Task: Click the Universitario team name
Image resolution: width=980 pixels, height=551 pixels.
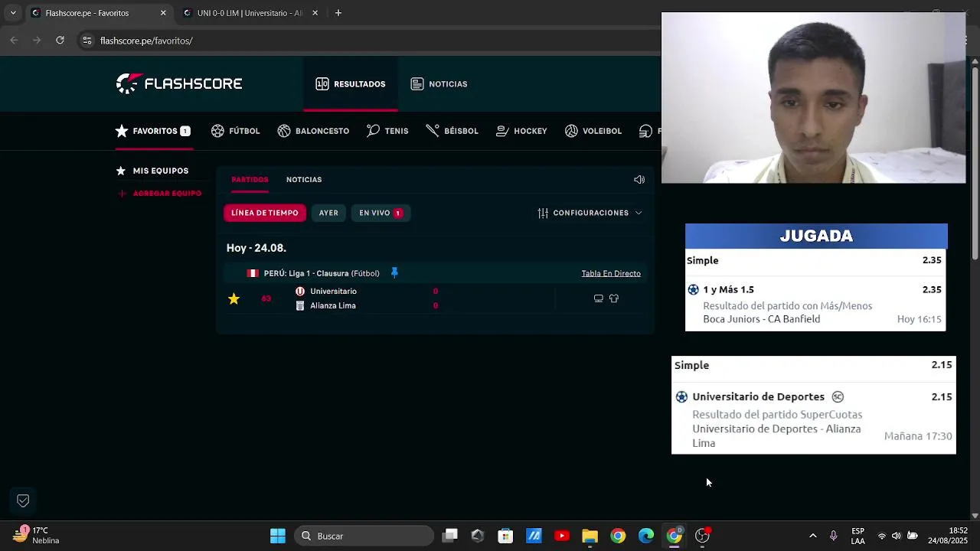Action: coord(333,291)
